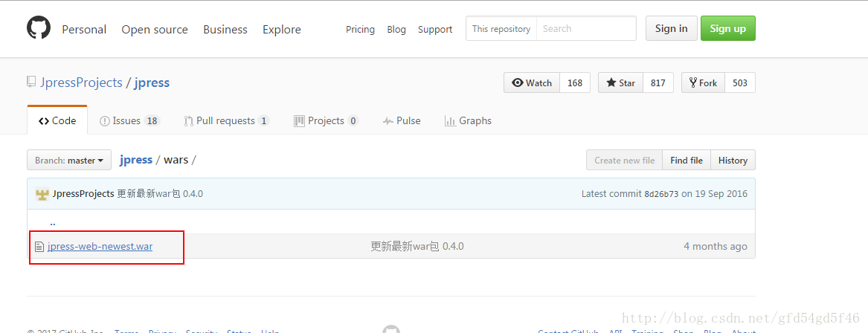Click the 'This repository' search scope label

click(501, 28)
